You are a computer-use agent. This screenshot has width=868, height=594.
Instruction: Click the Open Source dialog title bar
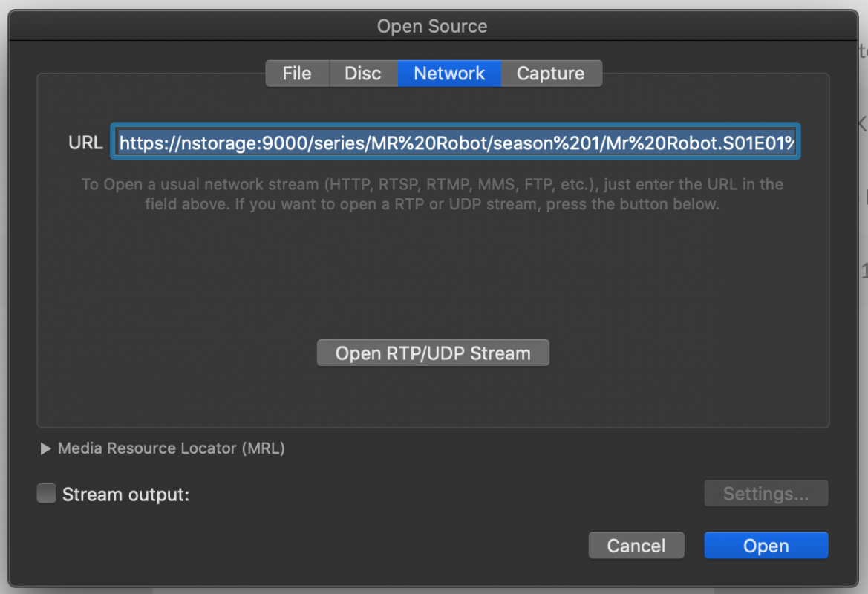[x=432, y=27]
